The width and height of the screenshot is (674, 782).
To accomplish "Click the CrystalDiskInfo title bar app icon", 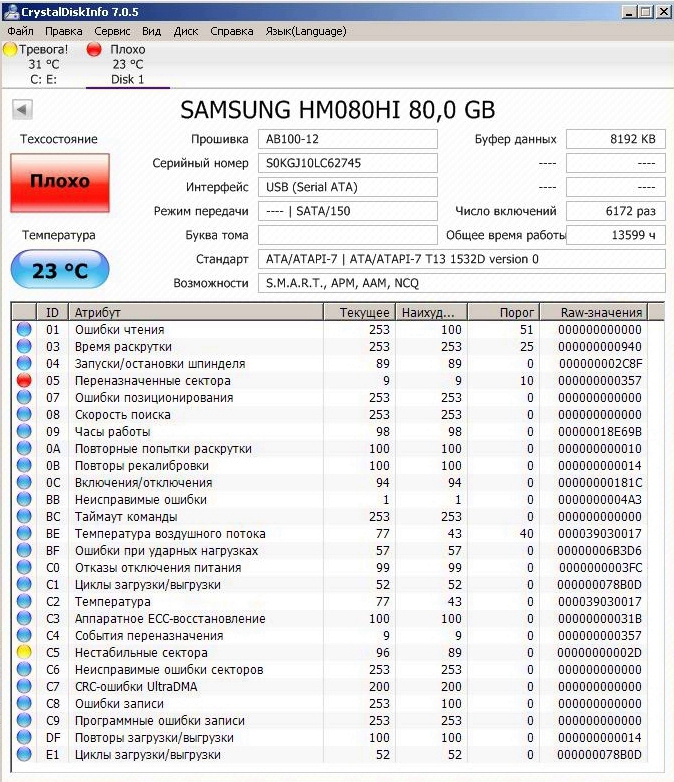I will [x=10, y=11].
